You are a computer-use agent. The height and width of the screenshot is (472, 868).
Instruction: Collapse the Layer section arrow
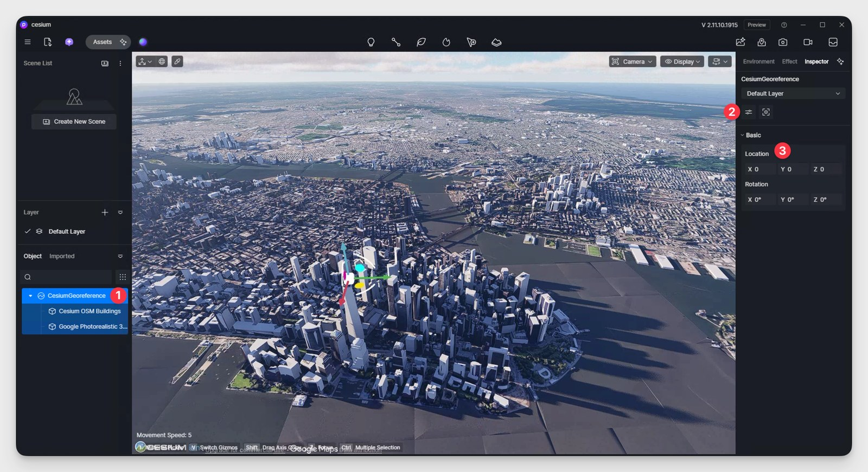(120, 212)
